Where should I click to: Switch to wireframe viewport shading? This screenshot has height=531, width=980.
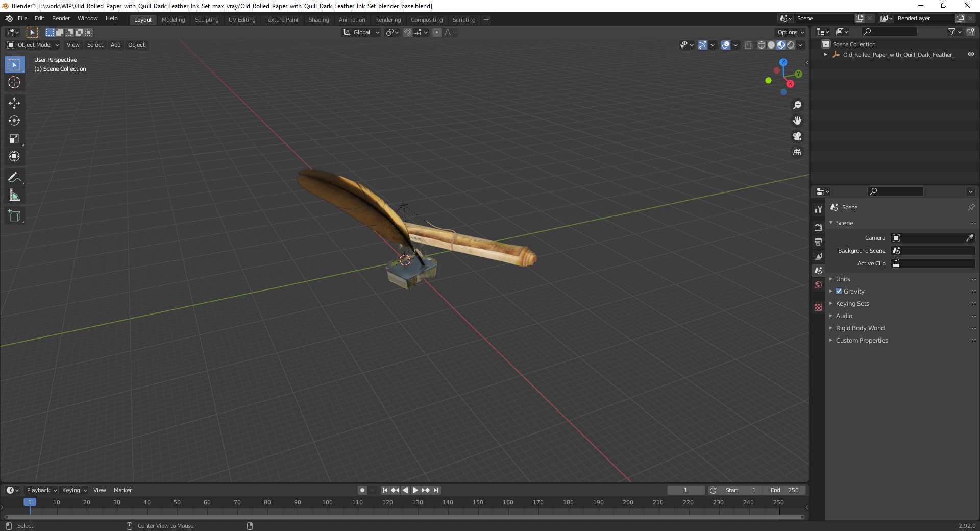(x=762, y=45)
